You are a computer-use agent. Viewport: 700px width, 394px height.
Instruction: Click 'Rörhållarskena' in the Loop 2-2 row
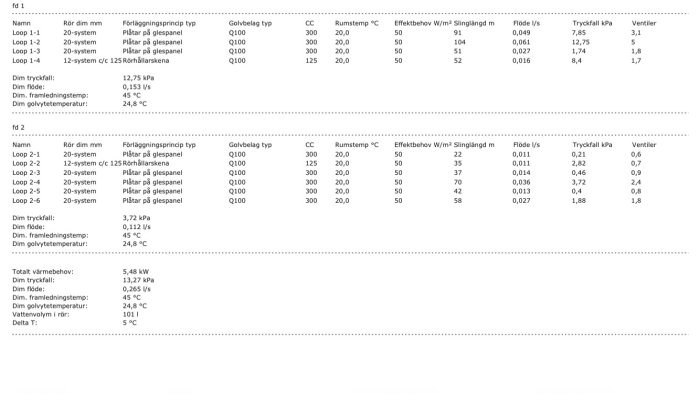pos(146,163)
